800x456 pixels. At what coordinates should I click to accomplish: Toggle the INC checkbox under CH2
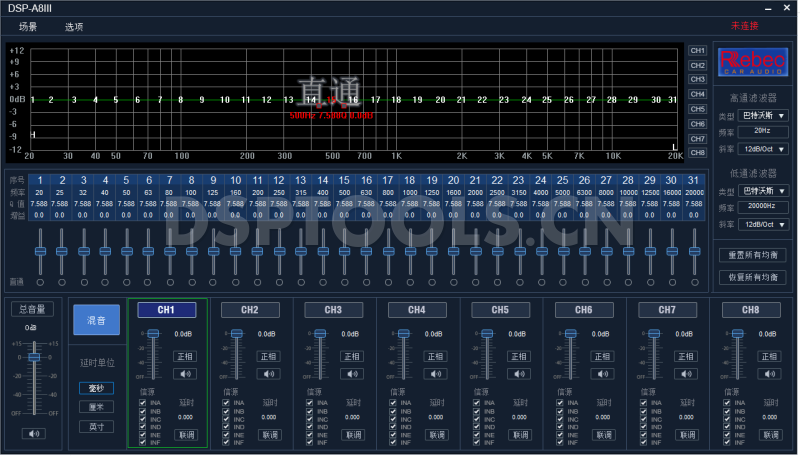[226, 419]
